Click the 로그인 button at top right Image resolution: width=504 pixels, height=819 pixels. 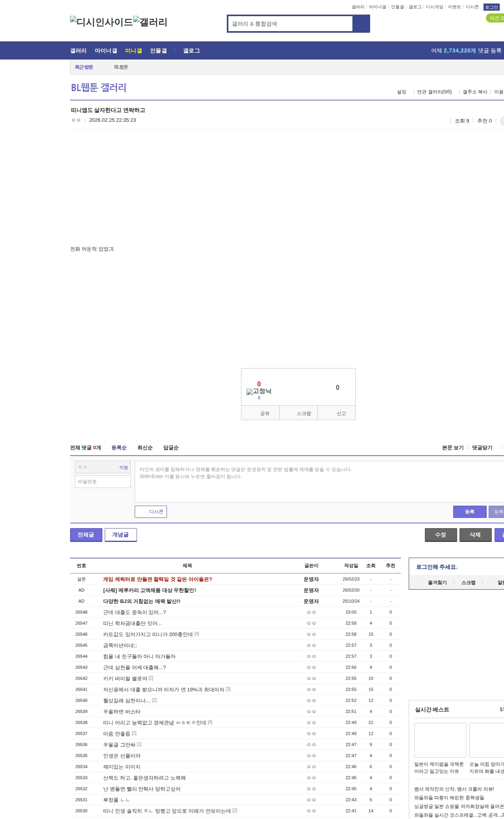491,7
